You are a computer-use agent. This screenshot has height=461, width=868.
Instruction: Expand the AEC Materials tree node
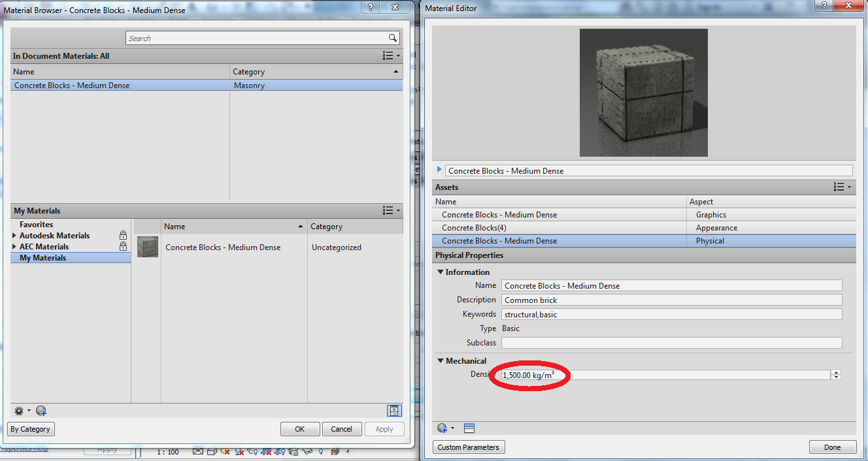click(x=14, y=247)
